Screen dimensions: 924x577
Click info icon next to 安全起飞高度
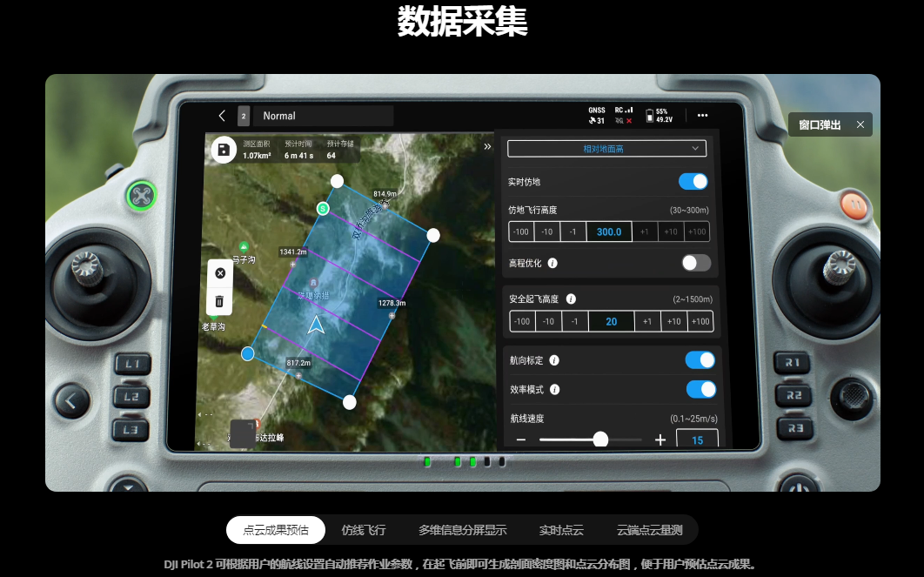pyautogui.click(x=571, y=299)
